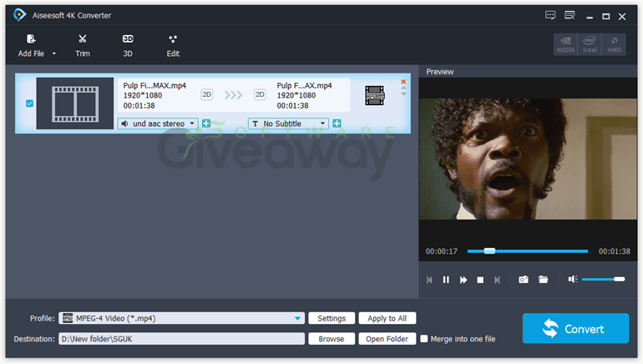Image resolution: width=643 pixels, height=364 pixels.
Task: Open the menu list icon in title bar
Action: pos(570,16)
